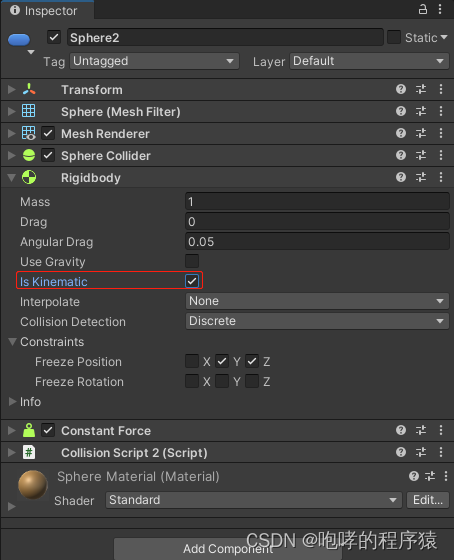Open the Tag Untagged dropdown
The width and height of the screenshot is (454, 560).
click(154, 61)
